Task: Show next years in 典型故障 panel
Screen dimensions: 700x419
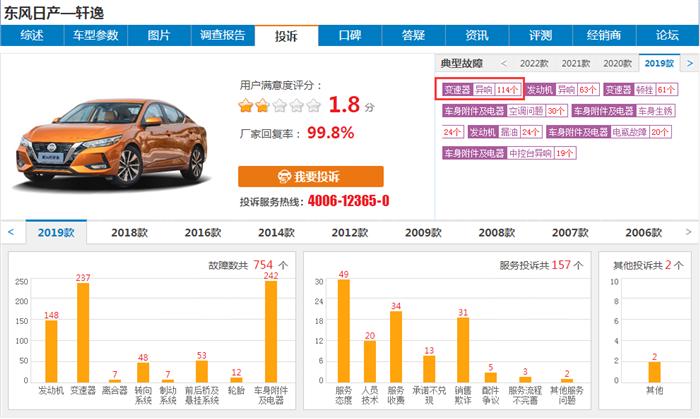Action: pos(690,63)
